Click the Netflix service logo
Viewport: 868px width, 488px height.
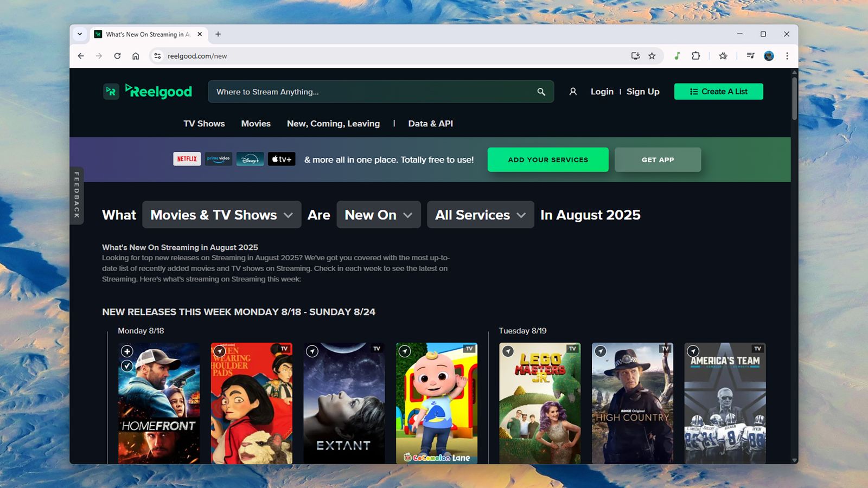point(187,159)
